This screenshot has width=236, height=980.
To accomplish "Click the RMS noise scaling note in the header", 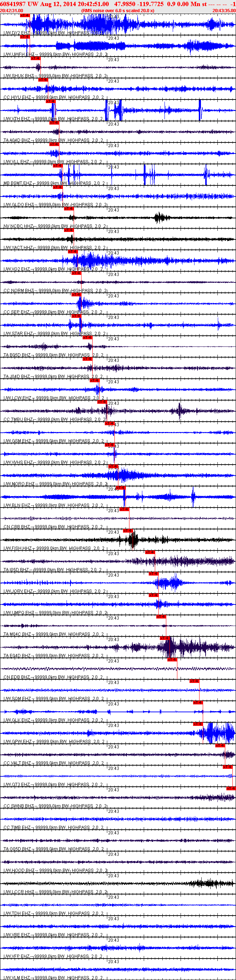I will click(x=118, y=11).
